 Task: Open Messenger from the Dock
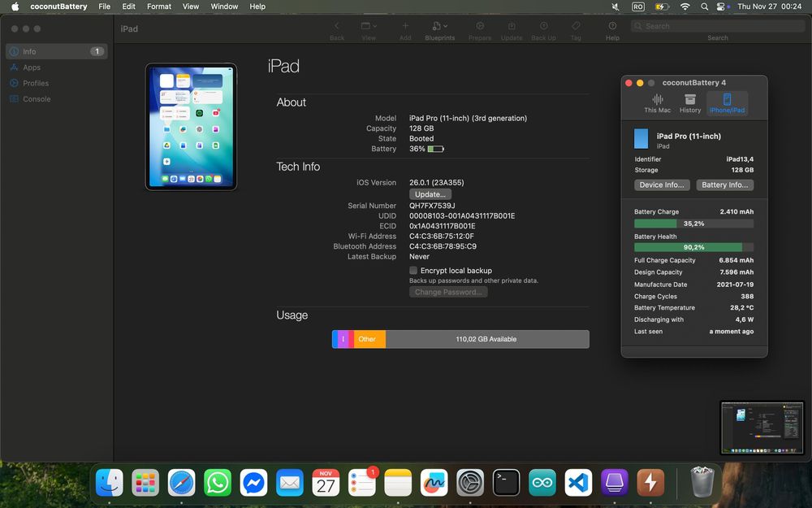[x=253, y=483]
